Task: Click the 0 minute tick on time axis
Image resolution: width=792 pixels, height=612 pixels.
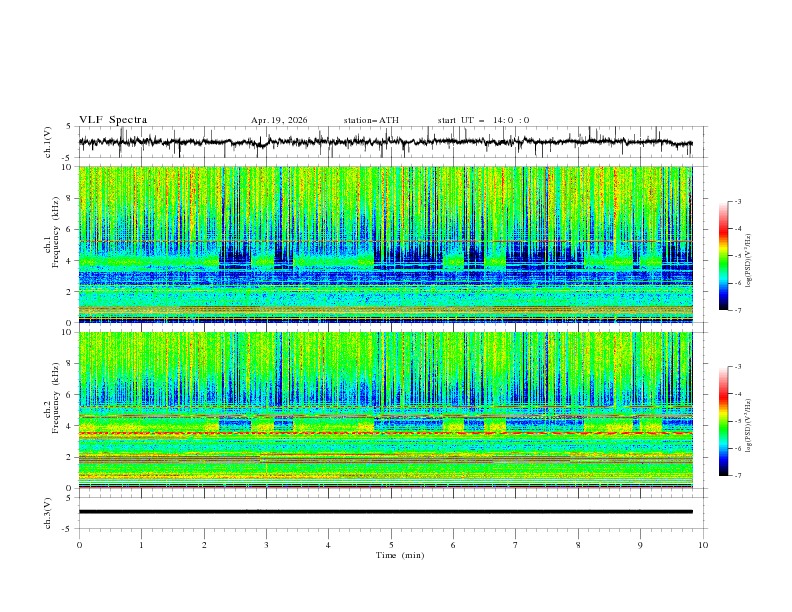Action: click(x=79, y=545)
